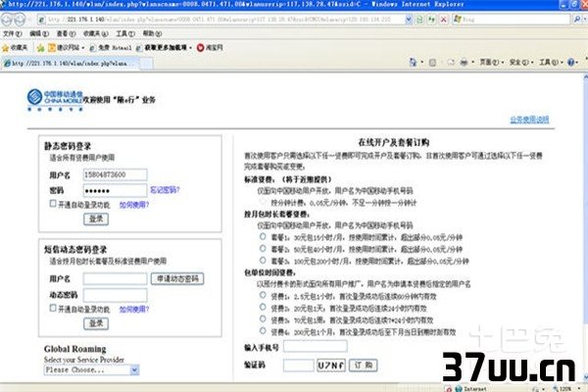
Task: Click the add-to-favorites-bar star icon
Action: tap(40, 48)
